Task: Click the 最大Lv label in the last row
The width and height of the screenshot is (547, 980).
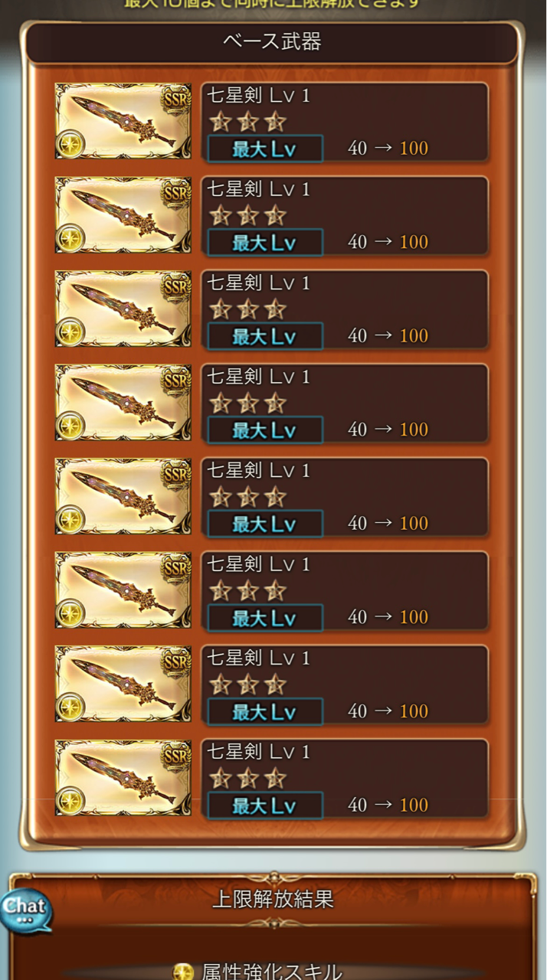Action: [x=264, y=805]
